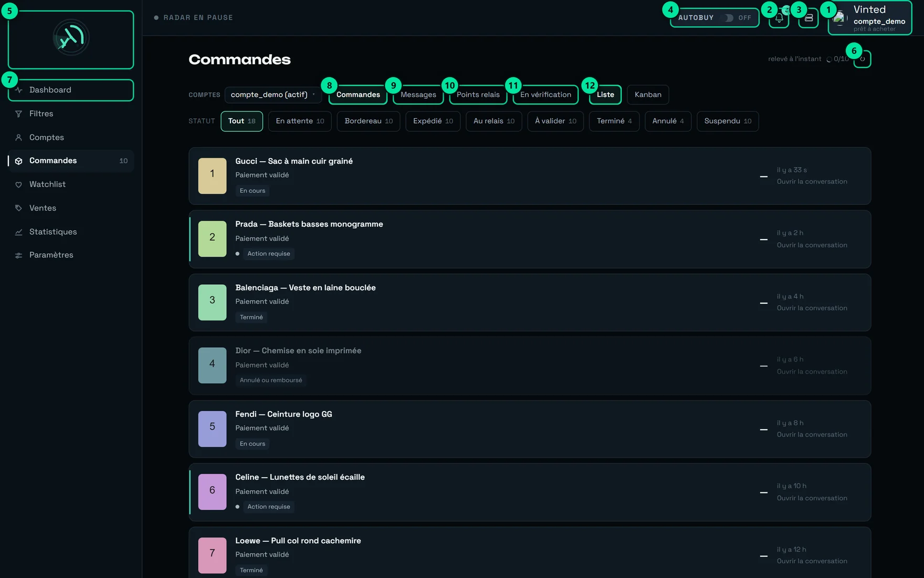Screen dimensions: 924x578
Task: Go to Comptes in sidebar
Action: pos(71,137)
